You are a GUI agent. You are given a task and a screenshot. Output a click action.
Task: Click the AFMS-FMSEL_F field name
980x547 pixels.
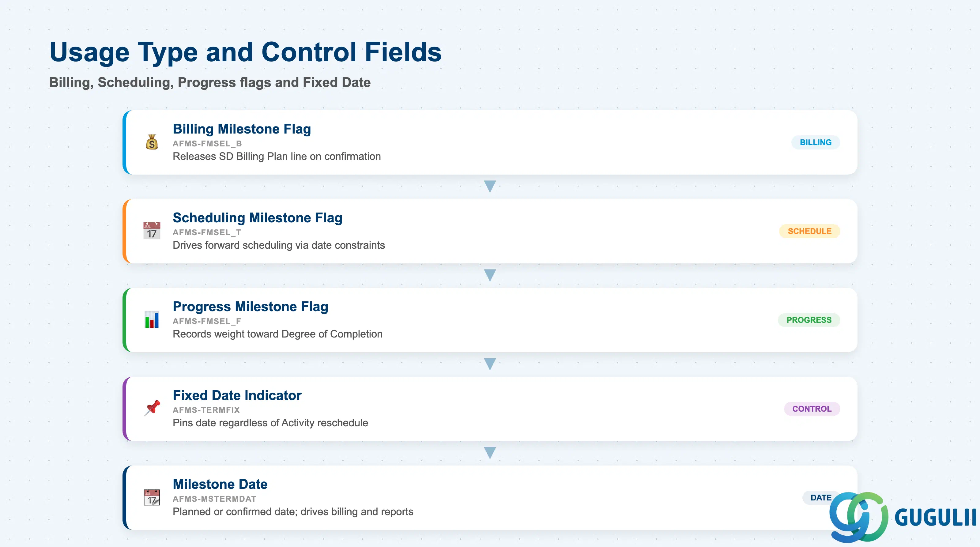[207, 321]
